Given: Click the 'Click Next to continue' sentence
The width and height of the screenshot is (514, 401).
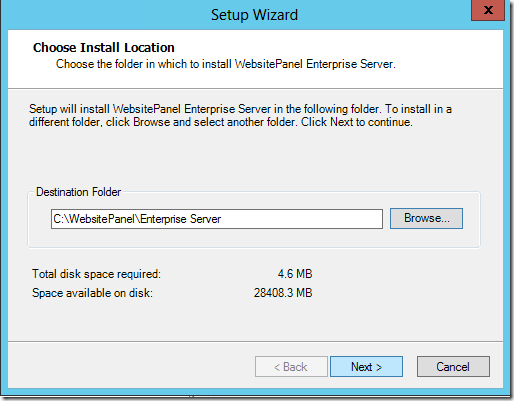Looking at the screenshot, I should point(357,122).
